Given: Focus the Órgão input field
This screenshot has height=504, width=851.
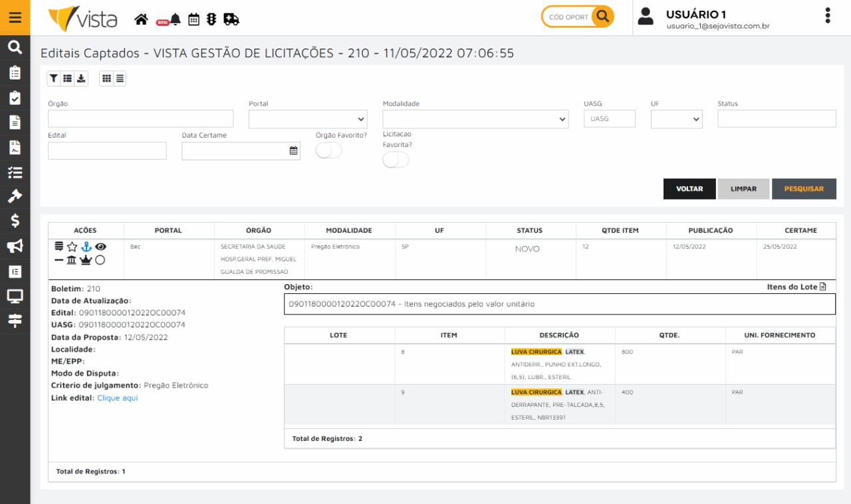Looking at the screenshot, I should pos(141,118).
